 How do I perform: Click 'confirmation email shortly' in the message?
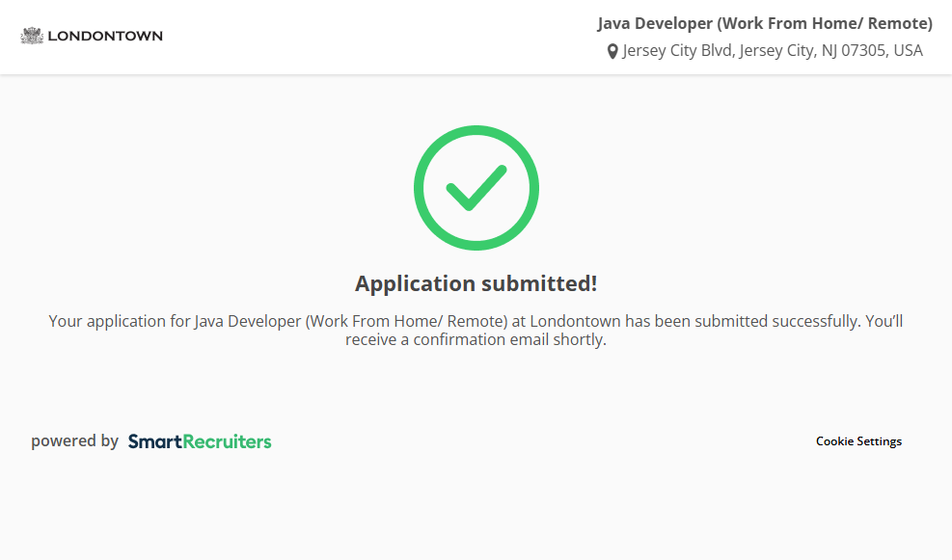tap(509, 340)
